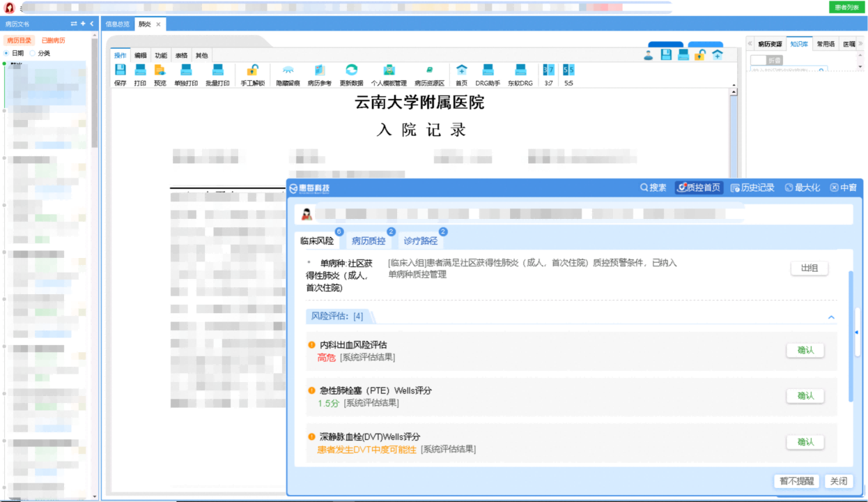Go to 质控首页 in popup header
The height and width of the screenshot is (502, 868).
click(699, 188)
